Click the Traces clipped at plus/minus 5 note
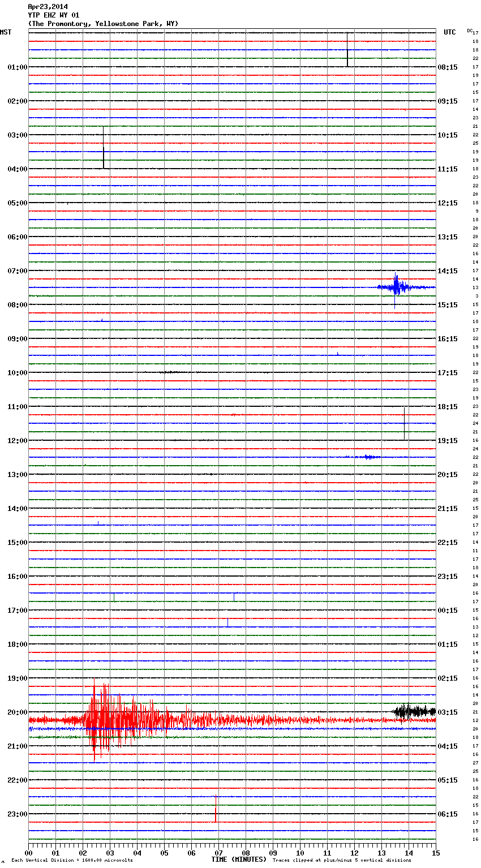 click(x=342, y=861)
